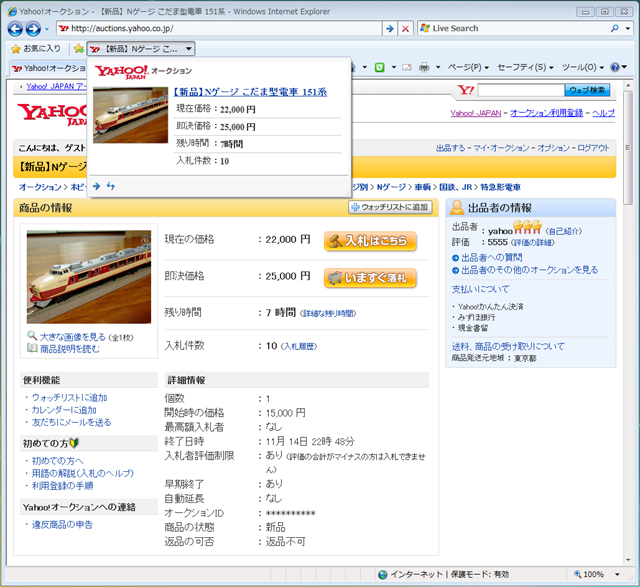
Task: Go back with the browser Back arrow
Action: (x=15, y=29)
